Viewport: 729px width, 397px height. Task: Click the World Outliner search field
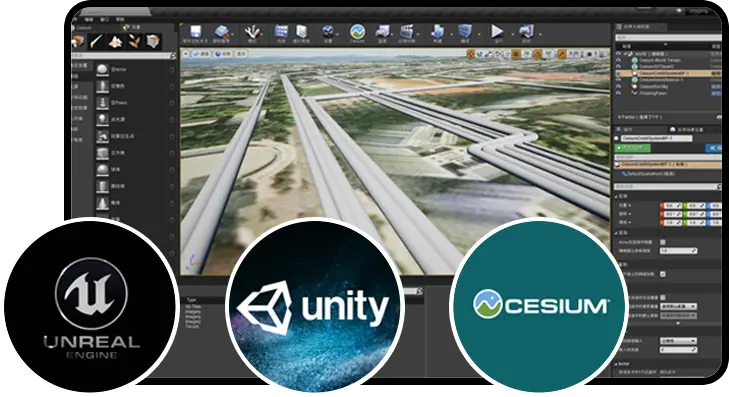[x=668, y=37]
